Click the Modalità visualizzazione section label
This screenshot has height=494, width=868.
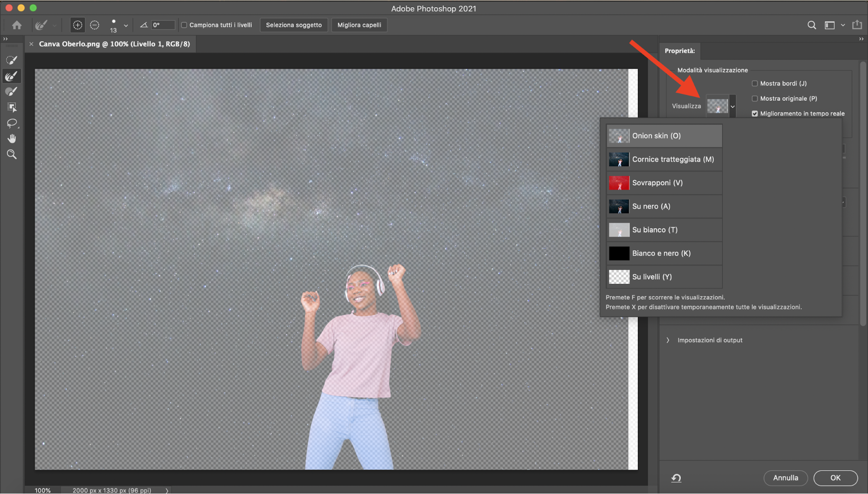712,70
